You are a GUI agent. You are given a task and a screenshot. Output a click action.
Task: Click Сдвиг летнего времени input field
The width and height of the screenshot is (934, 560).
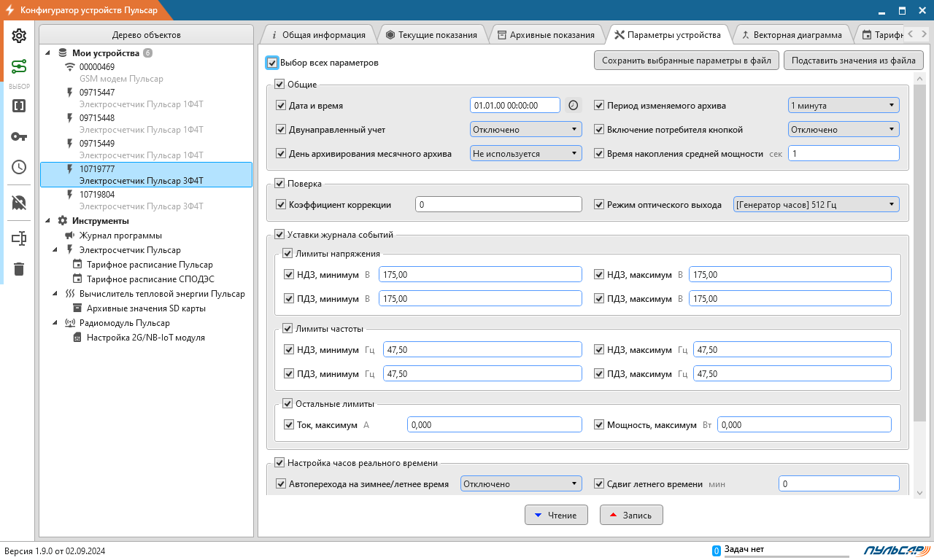coord(838,483)
